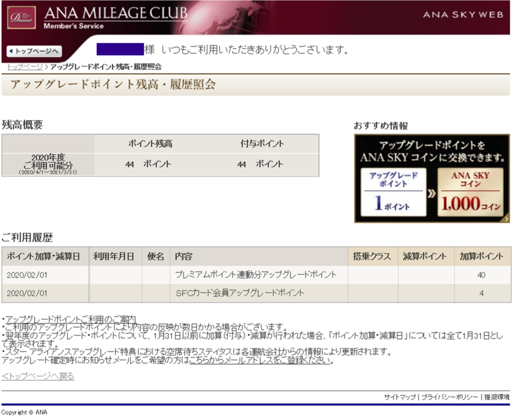Image resolution: width=514 pixels, height=420 pixels.
Task: Click 44 ポイント under ポイント残高
Action: coord(148,164)
